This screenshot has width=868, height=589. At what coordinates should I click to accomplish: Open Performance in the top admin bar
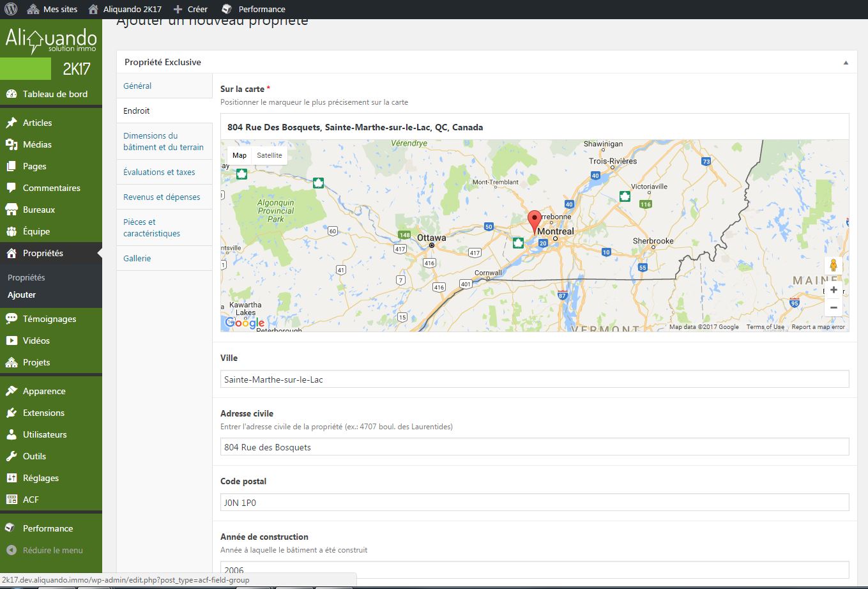click(x=253, y=9)
